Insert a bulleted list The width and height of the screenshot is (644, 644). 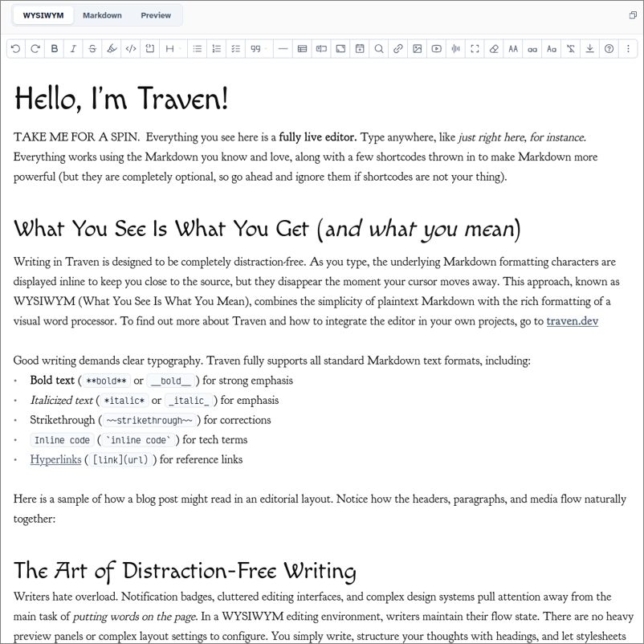[198, 49]
